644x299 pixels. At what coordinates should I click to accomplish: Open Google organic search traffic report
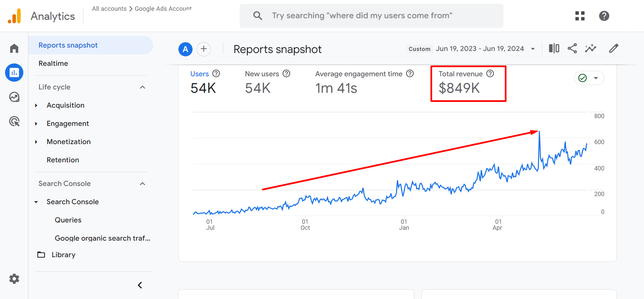click(x=102, y=238)
